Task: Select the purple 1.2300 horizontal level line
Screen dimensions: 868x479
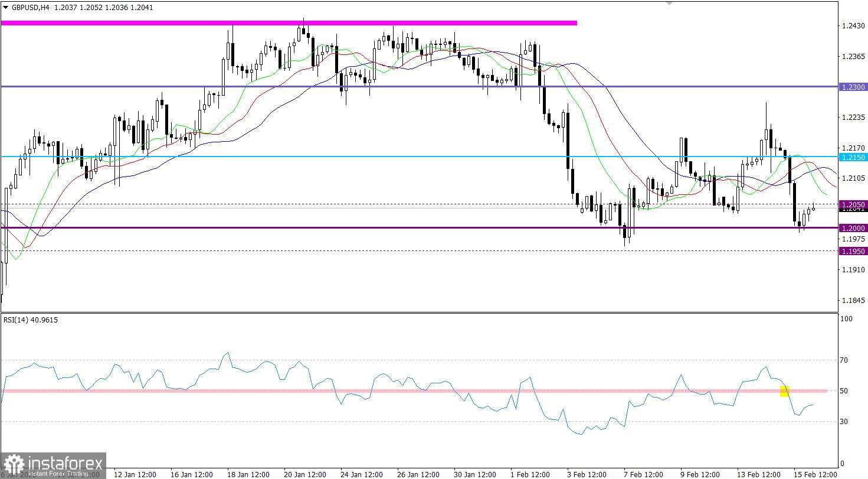Action: 419,87
